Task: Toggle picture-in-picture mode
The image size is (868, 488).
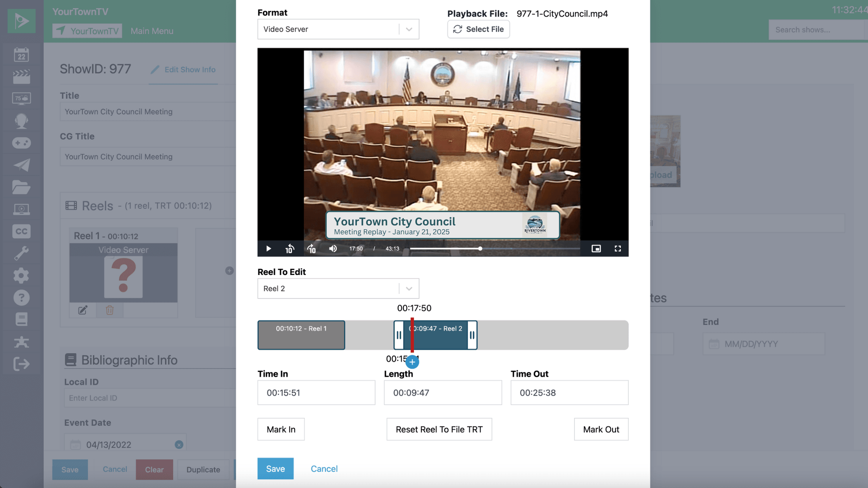Action: (596, 249)
